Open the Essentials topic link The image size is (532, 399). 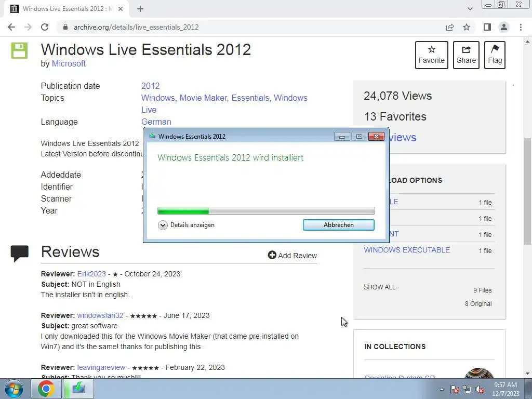pyautogui.click(x=251, y=98)
